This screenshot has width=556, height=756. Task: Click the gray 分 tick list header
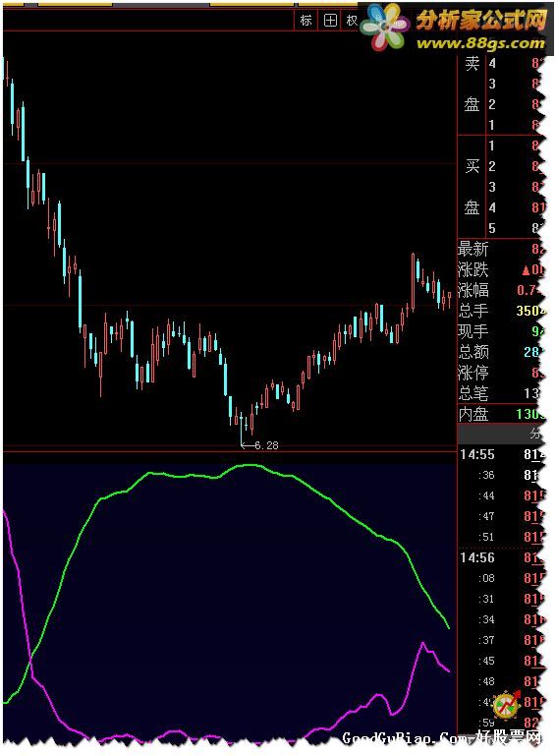click(535, 434)
